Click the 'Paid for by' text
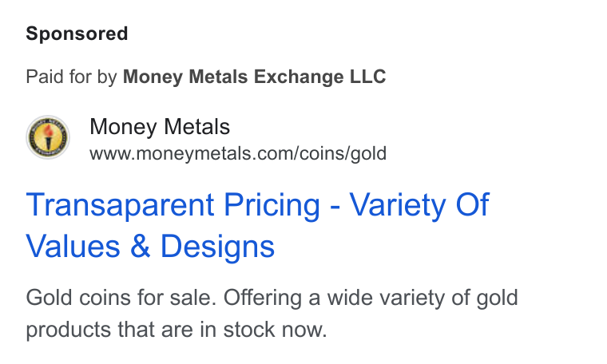This screenshot has height=364, width=607. coord(71,76)
